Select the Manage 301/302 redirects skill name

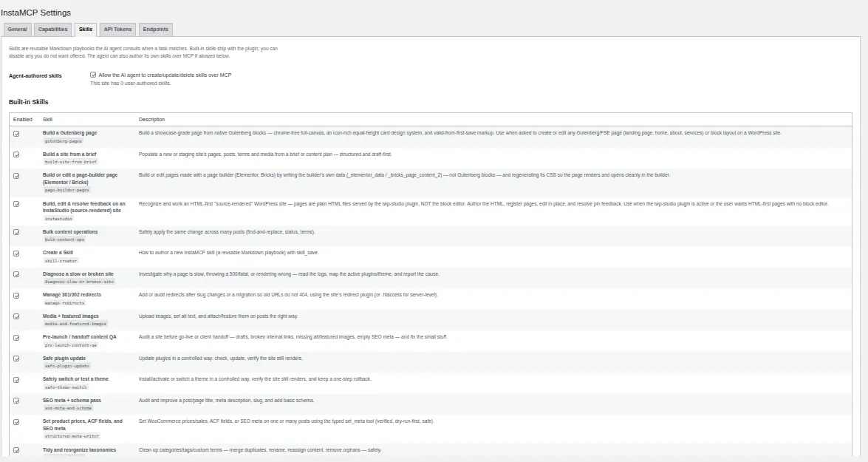coord(72,295)
